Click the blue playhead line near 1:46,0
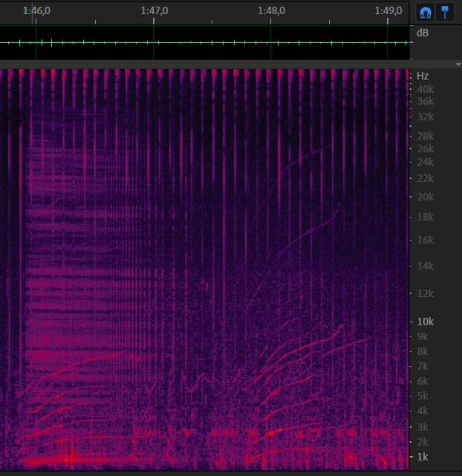 coord(32,13)
